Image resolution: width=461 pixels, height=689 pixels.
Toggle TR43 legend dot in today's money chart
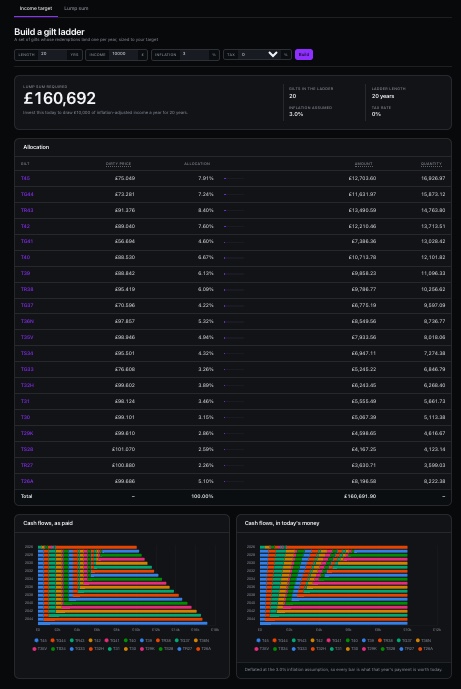(x=294, y=640)
